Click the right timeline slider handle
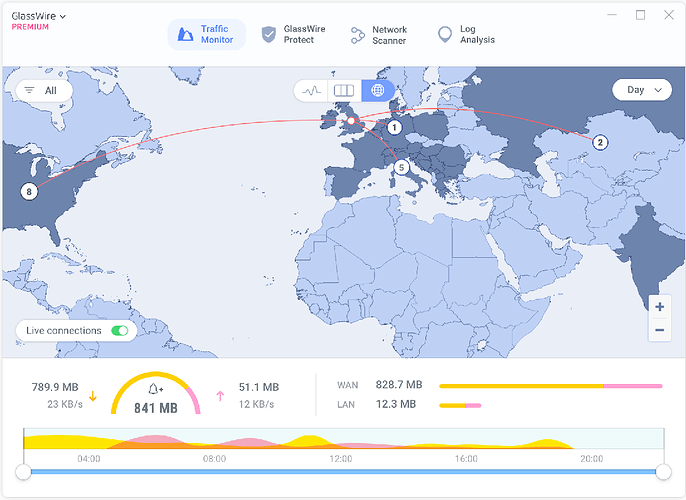Image resolution: width=686 pixels, height=500 pixels. [663, 471]
